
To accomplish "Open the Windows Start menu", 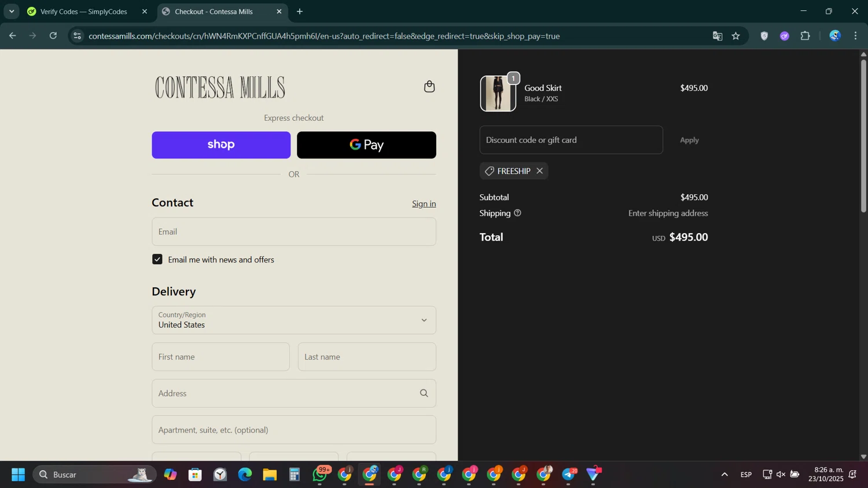I will coord(18,475).
